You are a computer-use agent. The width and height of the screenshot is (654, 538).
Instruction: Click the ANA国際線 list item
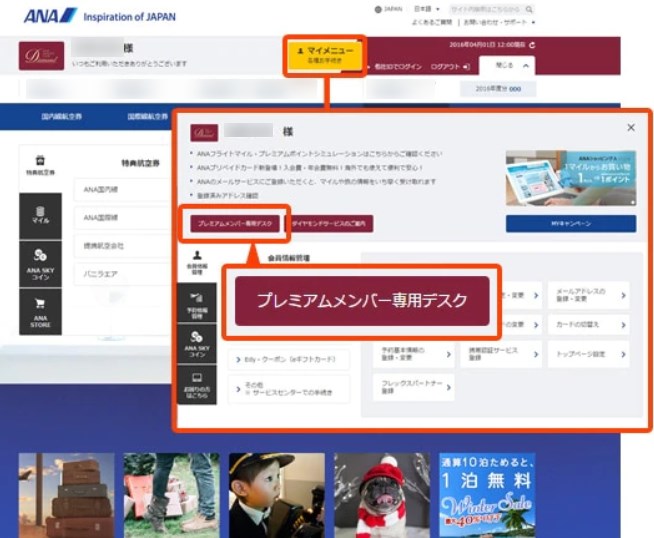(122, 218)
